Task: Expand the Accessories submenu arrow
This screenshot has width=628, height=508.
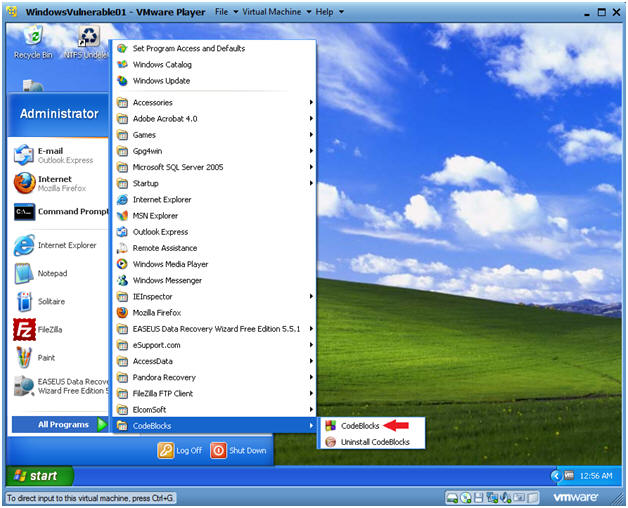Action: pyautogui.click(x=311, y=103)
